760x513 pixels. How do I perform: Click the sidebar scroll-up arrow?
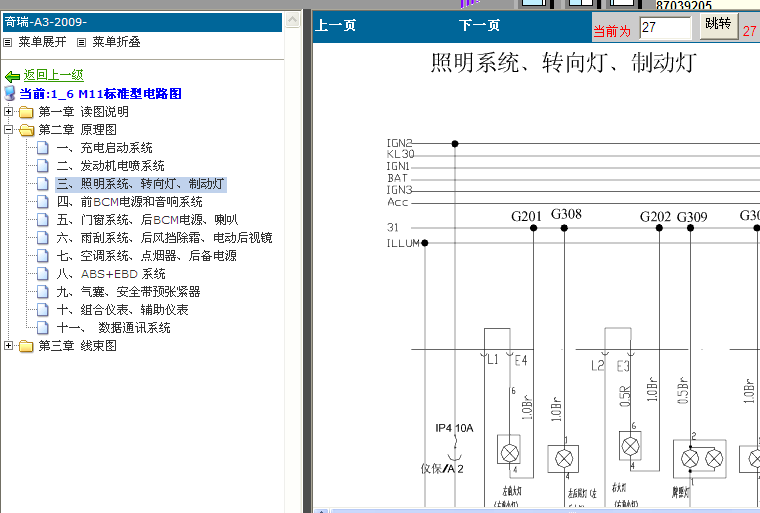[292, 20]
